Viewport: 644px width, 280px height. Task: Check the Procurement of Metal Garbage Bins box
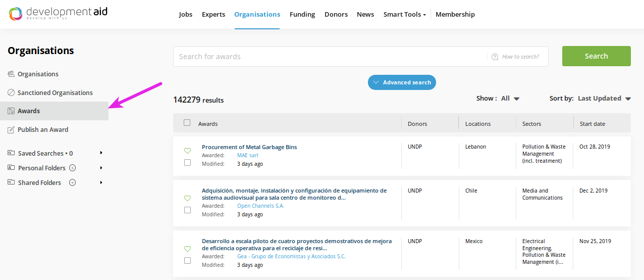click(187, 163)
